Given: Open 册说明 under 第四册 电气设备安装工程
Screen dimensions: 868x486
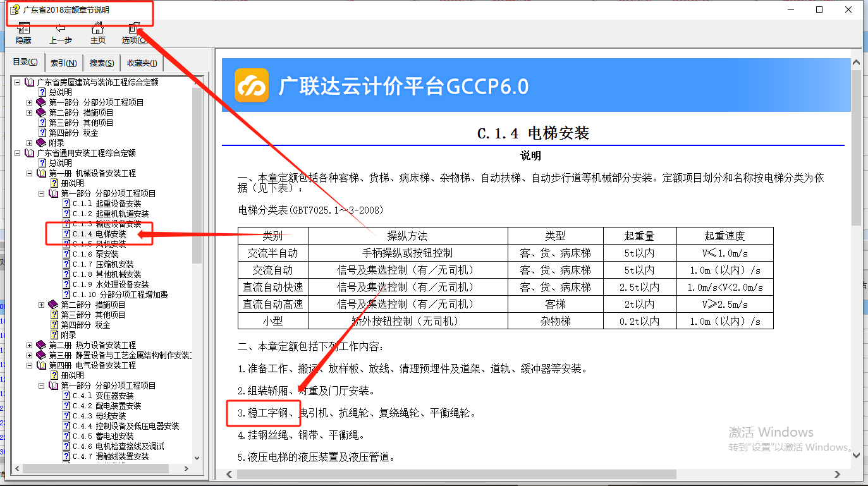Looking at the screenshot, I should click(73, 375).
